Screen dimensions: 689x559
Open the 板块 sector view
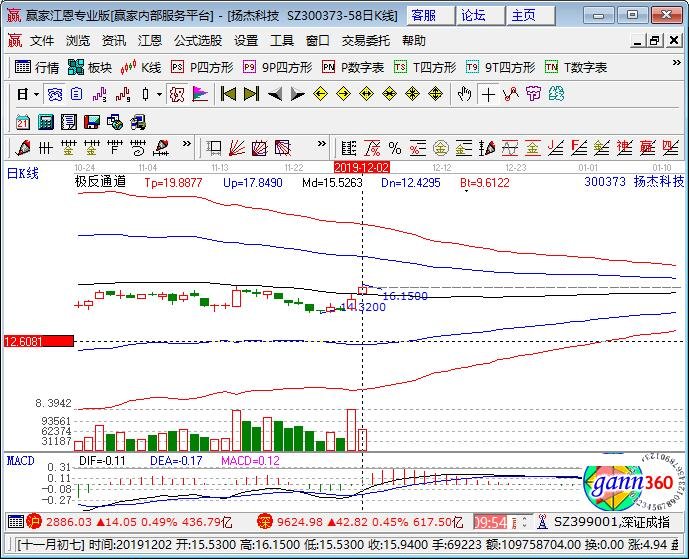click(x=90, y=67)
